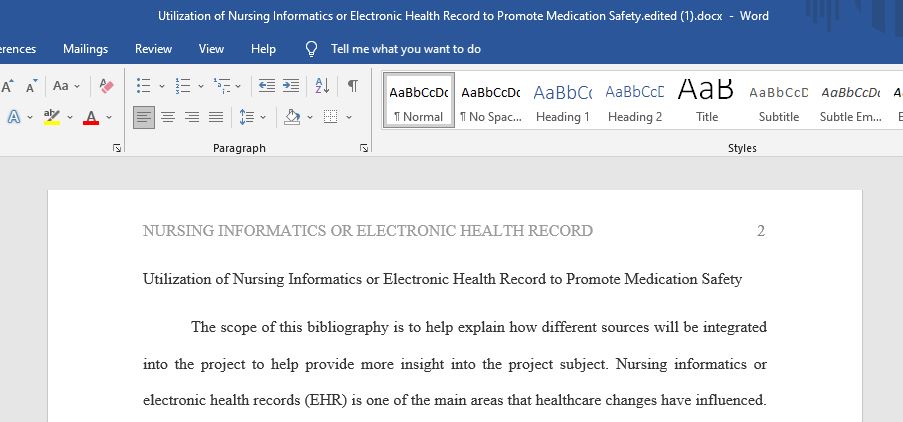Apply the Heading 1 style
This screenshot has width=903, height=422.
coord(563,100)
